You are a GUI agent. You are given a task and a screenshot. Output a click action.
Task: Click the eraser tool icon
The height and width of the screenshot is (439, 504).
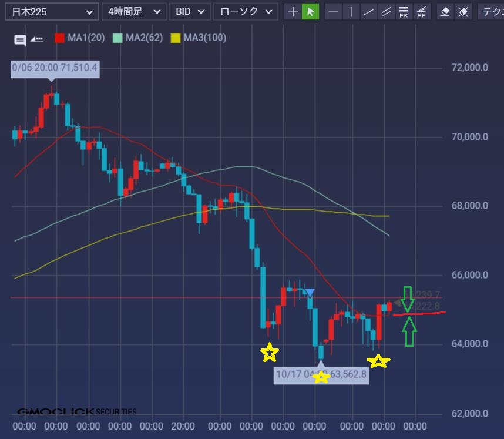point(445,12)
